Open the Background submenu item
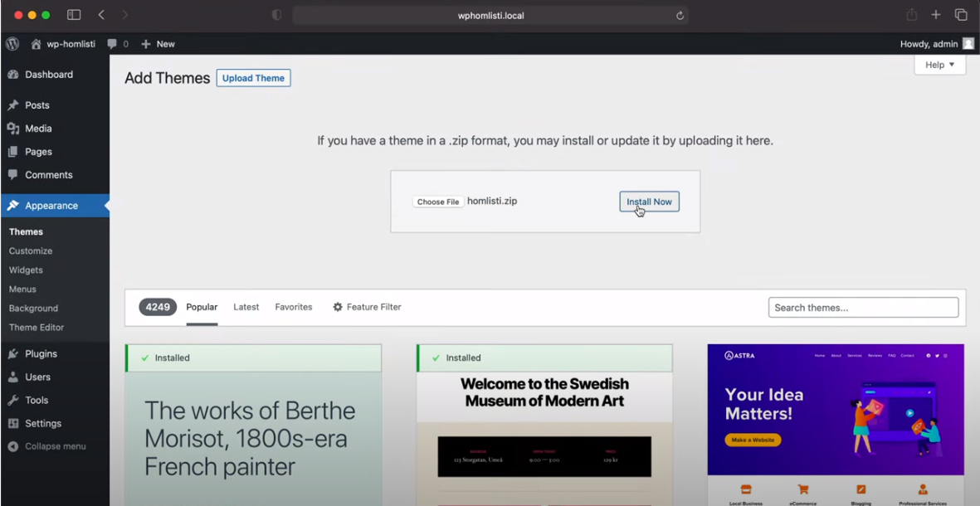This screenshot has height=506, width=980. 33,308
